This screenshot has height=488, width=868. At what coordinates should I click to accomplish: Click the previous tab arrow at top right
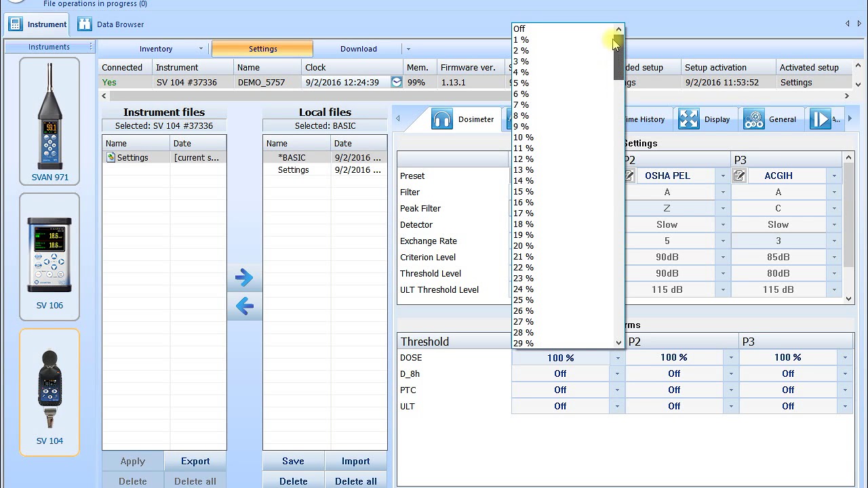847,24
